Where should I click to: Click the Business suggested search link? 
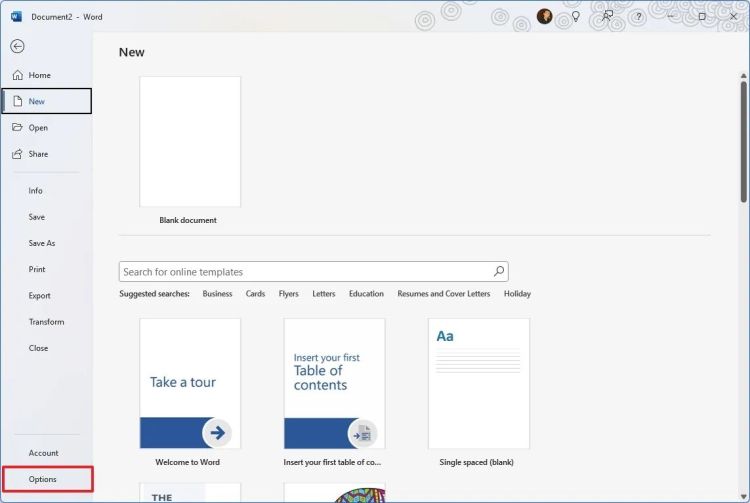pyautogui.click(x=217, y=294)
